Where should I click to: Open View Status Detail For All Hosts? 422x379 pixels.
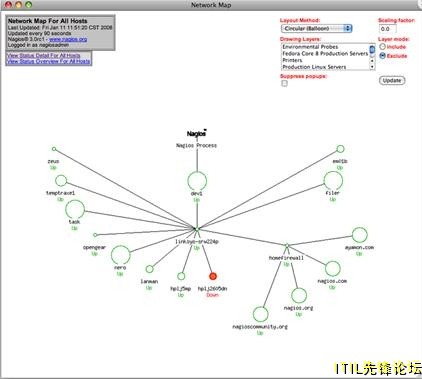click(44, 55)
